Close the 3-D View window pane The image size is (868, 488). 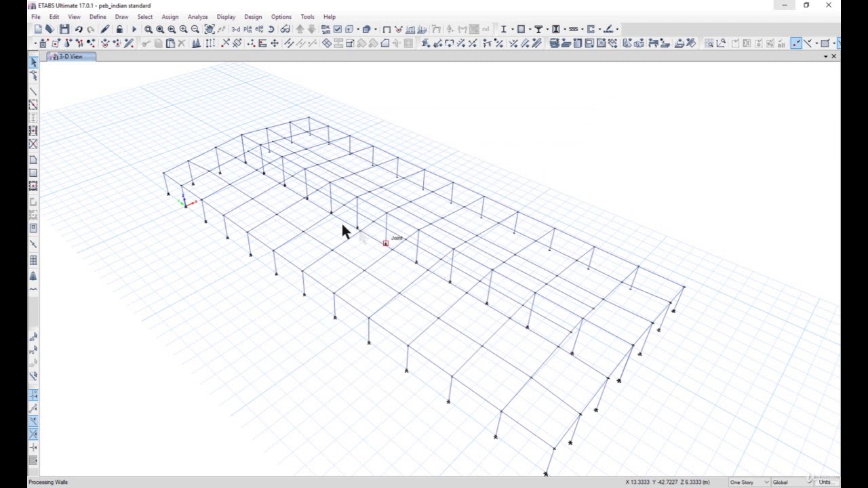[833, 56]
